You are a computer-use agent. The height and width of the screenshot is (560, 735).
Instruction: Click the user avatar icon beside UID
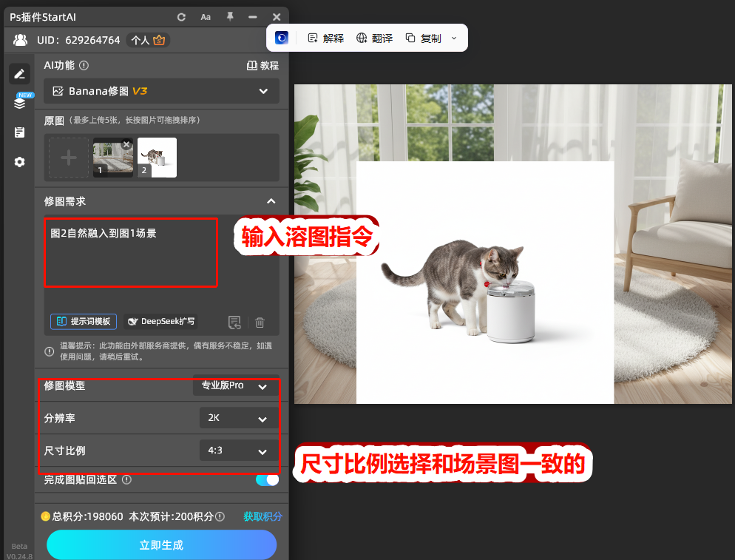20,40
